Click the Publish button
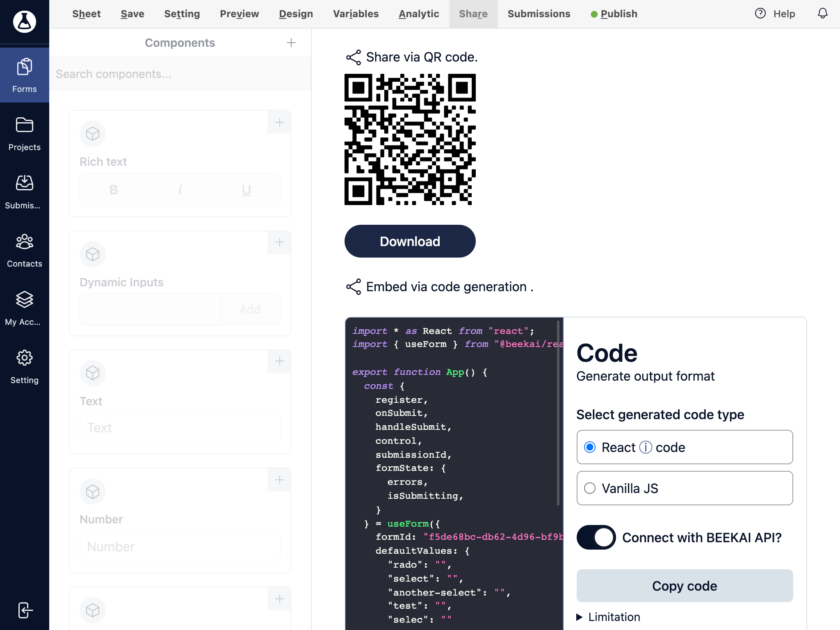Screen dimensions: 840x630 pos(614,14)
